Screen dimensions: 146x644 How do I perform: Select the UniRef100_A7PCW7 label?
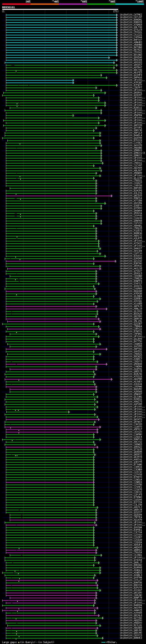click(x=131, y=83)
